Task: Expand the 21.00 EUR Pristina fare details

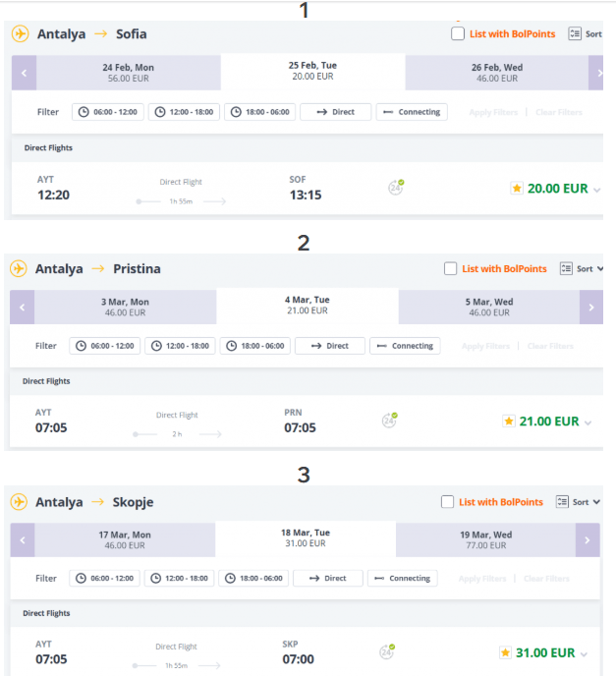Action: pyautogui.click(x=588, y=422)
